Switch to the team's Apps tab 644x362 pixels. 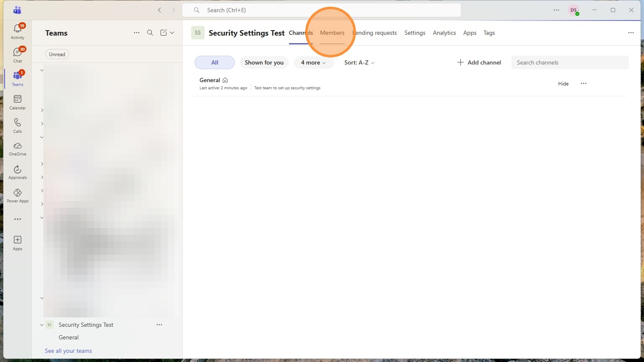tap(470, 33)
